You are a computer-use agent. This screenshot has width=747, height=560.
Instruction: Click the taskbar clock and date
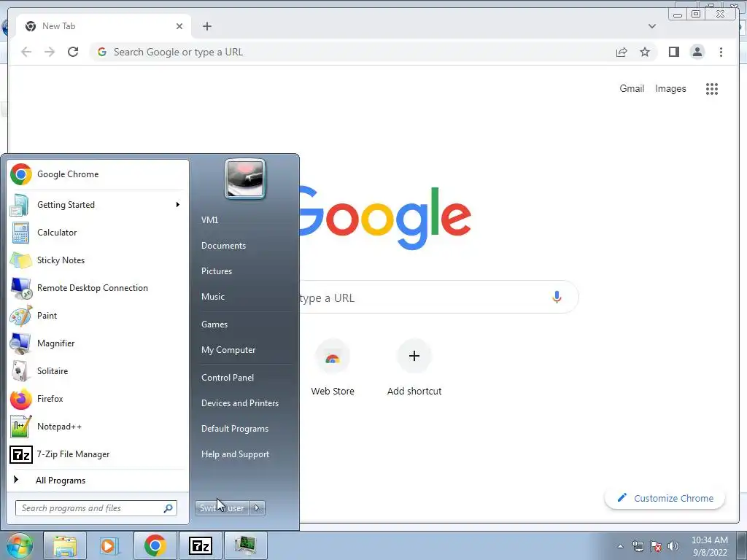(x=709, y=546)
